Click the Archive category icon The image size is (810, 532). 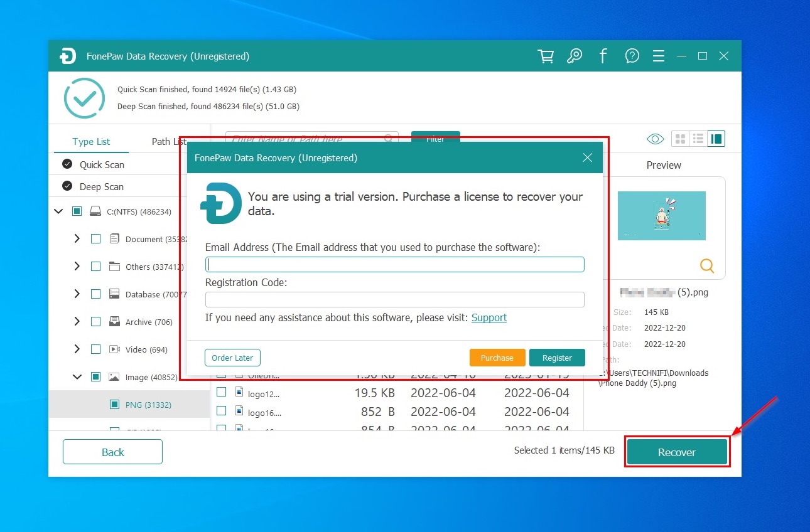coord(114,321)
